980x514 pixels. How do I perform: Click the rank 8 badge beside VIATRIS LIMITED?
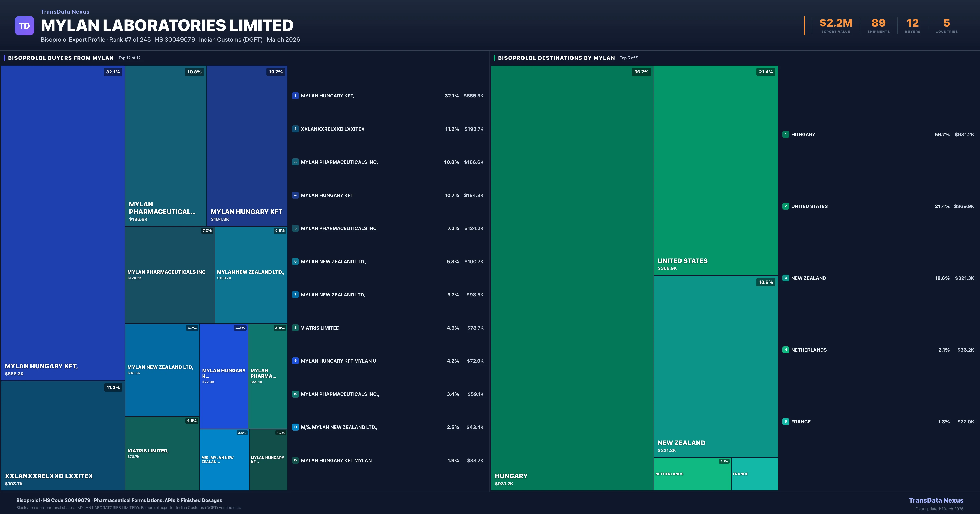pos(295,327)
